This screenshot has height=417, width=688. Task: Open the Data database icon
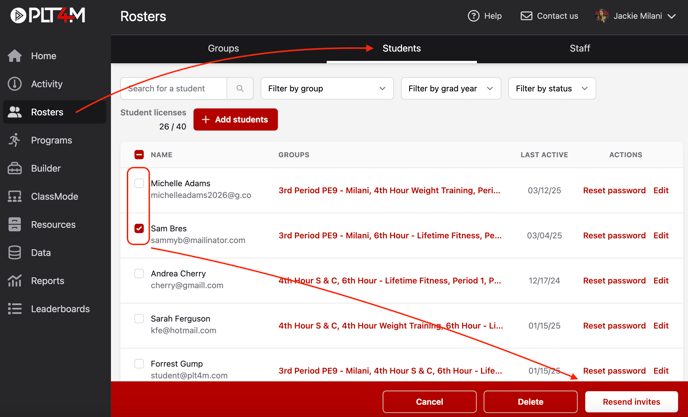[x=15, y=253]
